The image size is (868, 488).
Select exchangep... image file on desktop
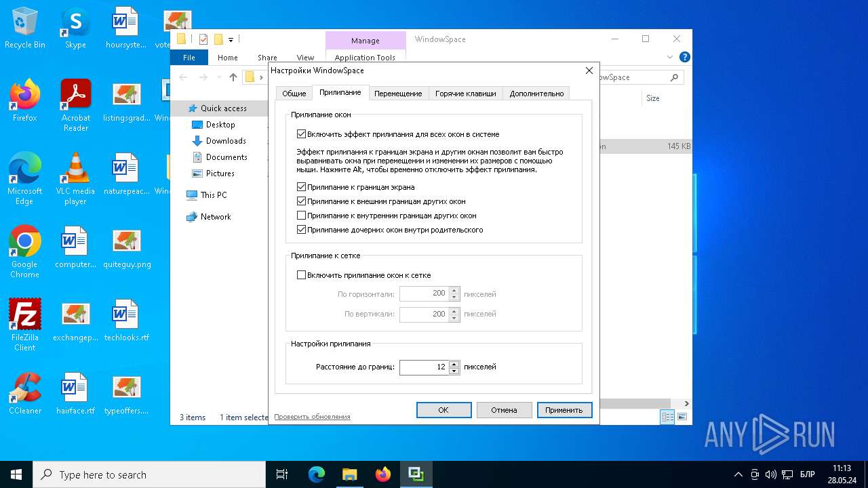tap(75, 321)
